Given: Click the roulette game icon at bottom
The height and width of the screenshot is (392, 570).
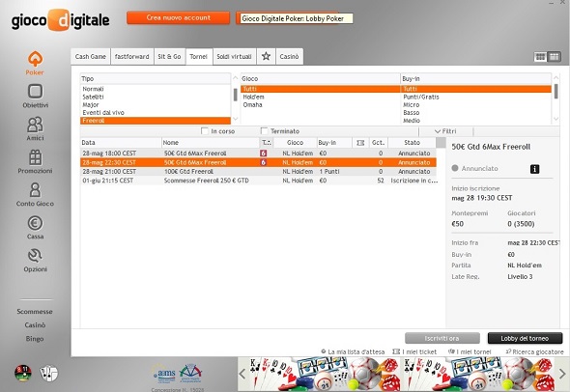Looking at the screenshot, I should [x=23, y=373].
